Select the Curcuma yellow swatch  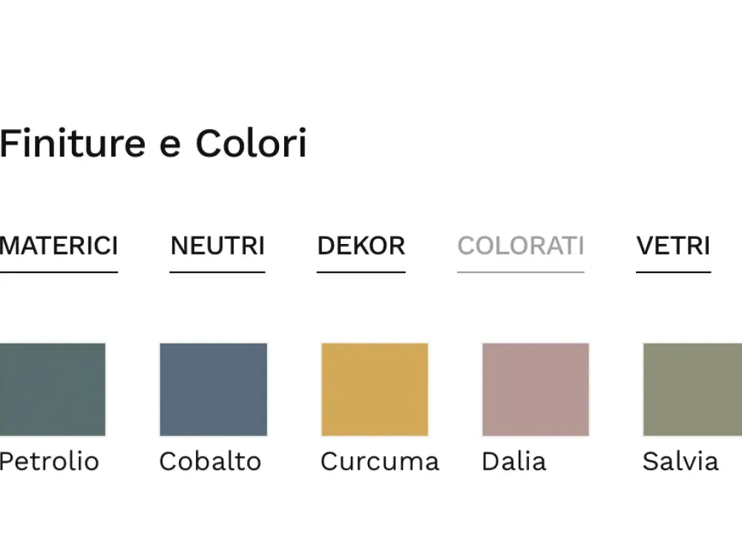pyautogui.click(x=375, y=389)
